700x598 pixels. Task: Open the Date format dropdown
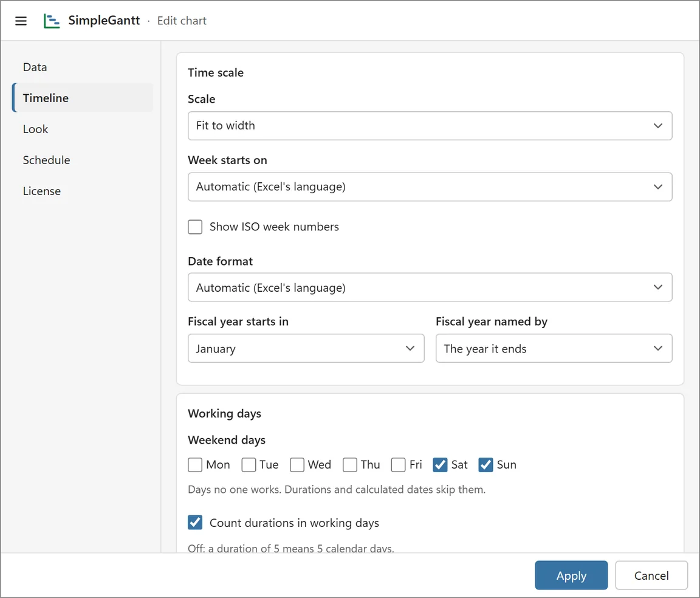pyautogui.click(x=430, y=287)
